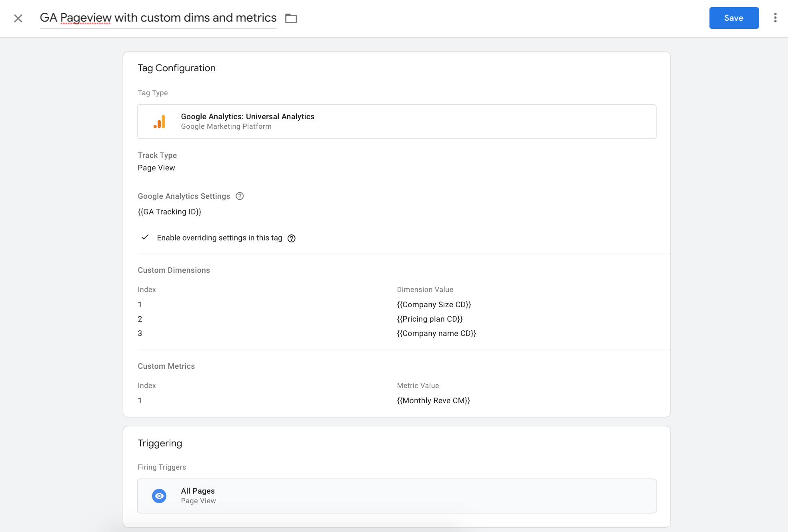The width and height of the screenshot is (788, 532).
Task: Select the Triggering section header
Action: pyautogui.click(x=160, y=443)
